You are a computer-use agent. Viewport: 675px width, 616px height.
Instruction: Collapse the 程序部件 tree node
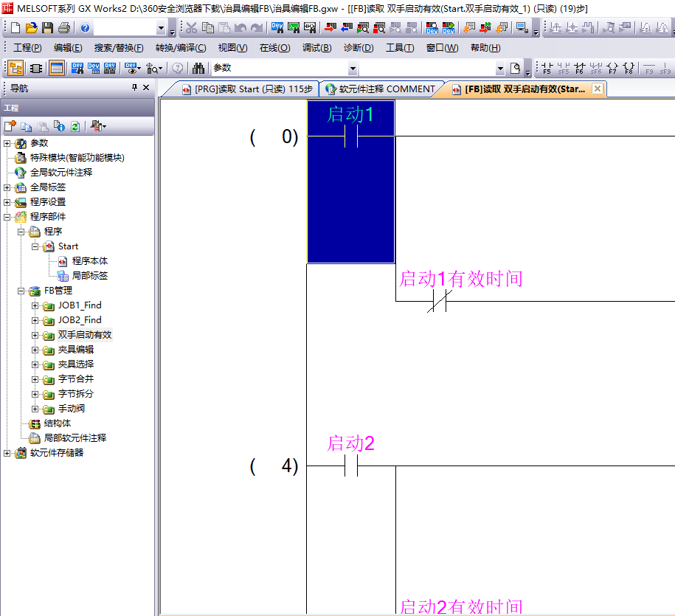tap(7, 217)
